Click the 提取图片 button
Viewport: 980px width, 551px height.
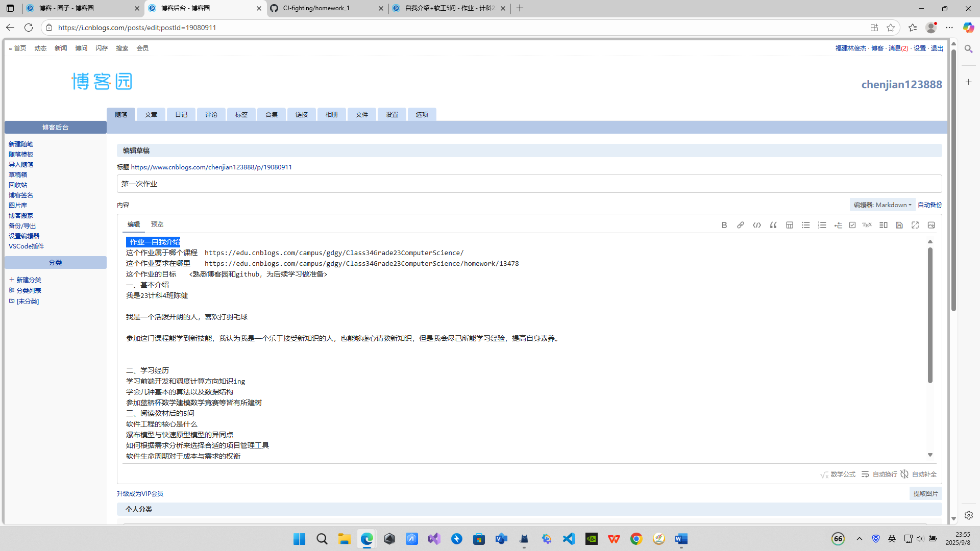click(x=925, y=493)
